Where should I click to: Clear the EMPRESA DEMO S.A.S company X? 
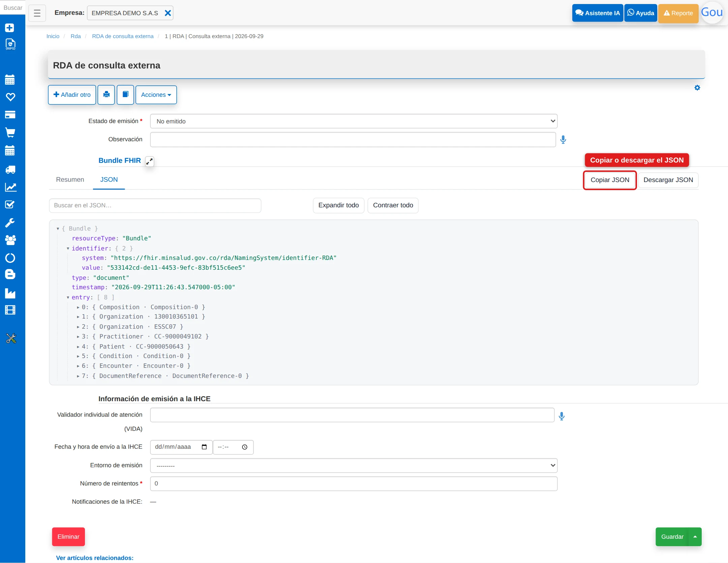(168, 13)
